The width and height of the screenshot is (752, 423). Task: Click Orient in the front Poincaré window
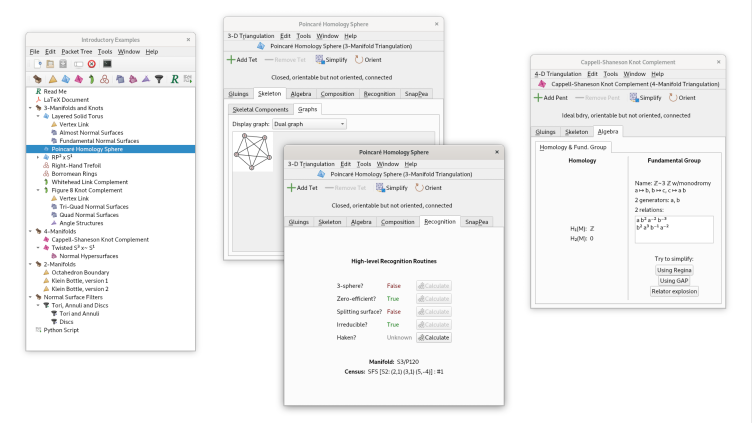click(427, 187)
